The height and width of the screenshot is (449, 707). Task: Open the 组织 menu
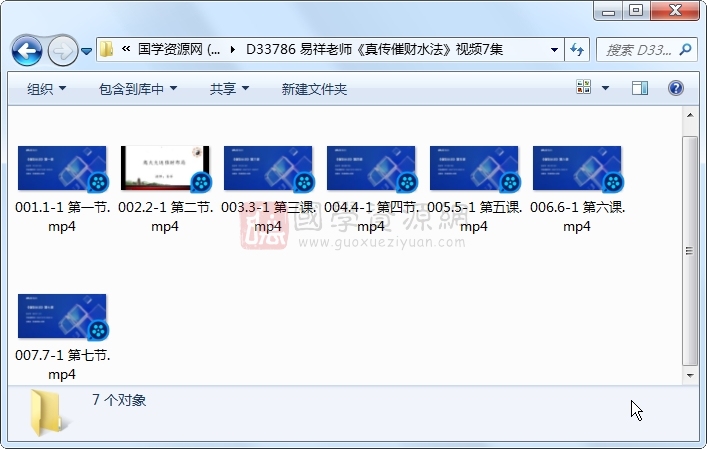pos(46,89)
